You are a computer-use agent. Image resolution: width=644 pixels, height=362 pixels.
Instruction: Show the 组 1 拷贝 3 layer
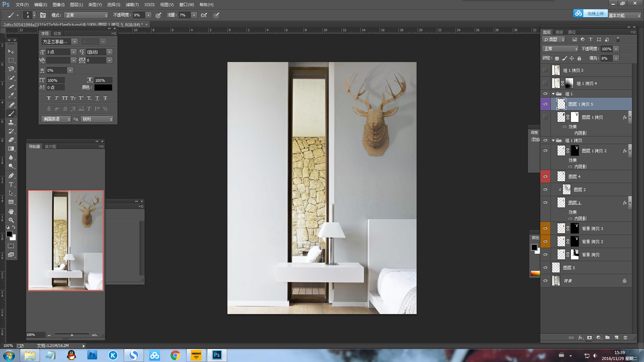[x=545, y=70]
